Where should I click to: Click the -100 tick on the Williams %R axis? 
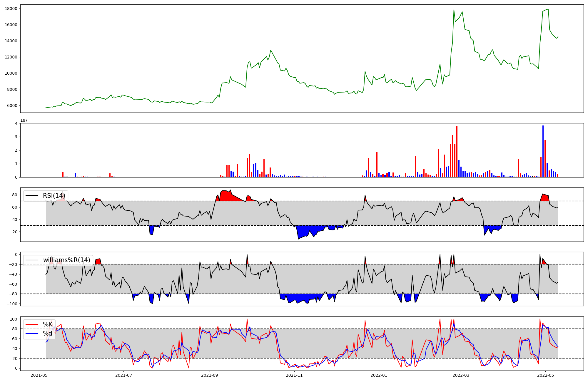pyautogui.click(x=12, y=304)
